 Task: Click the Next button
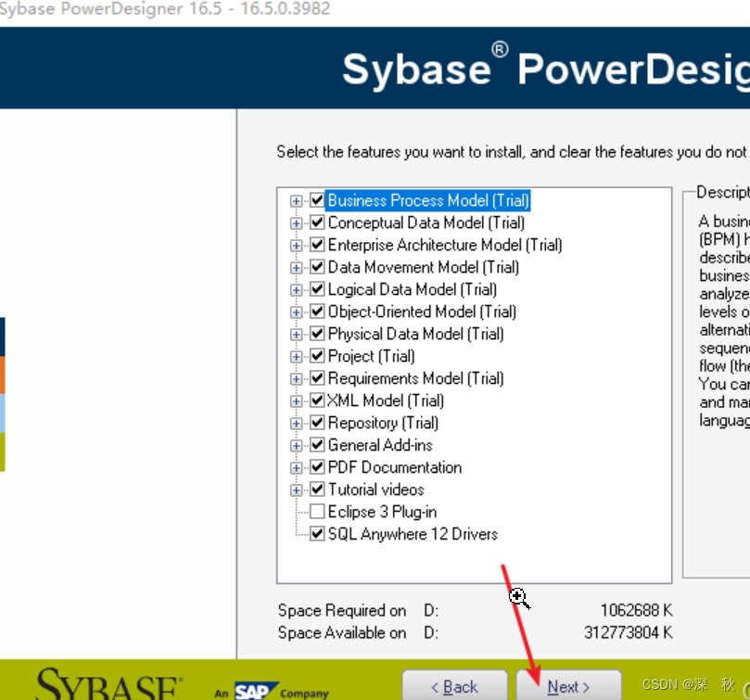pos(568,686)
